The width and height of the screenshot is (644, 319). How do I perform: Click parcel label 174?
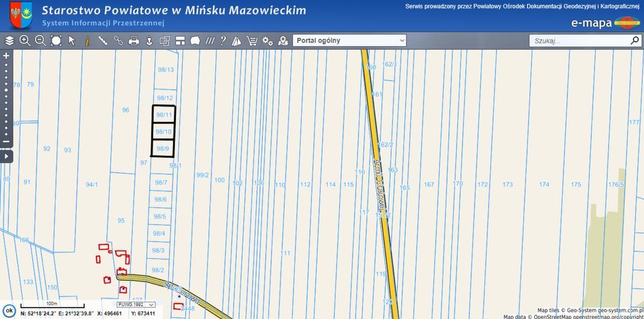pyautogui.click(x=544, y=185)
